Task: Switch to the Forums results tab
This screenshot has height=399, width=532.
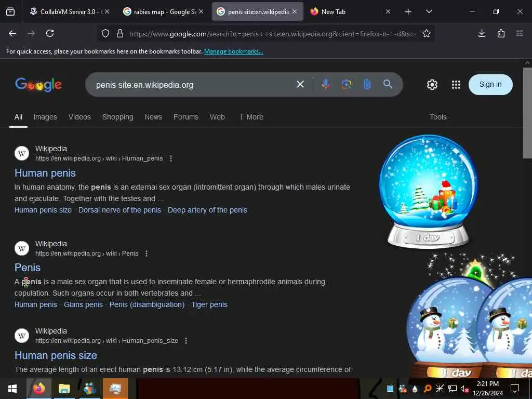Action: 186,117
